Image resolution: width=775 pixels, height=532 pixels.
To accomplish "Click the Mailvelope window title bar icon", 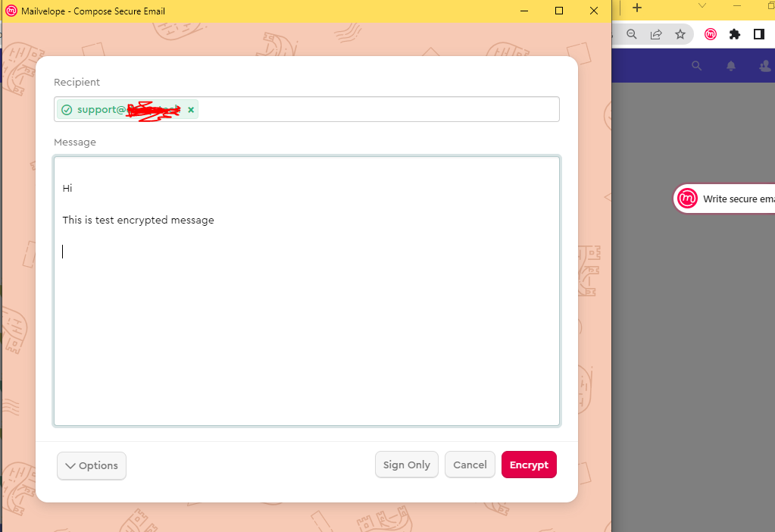I will tap(11, 11).
